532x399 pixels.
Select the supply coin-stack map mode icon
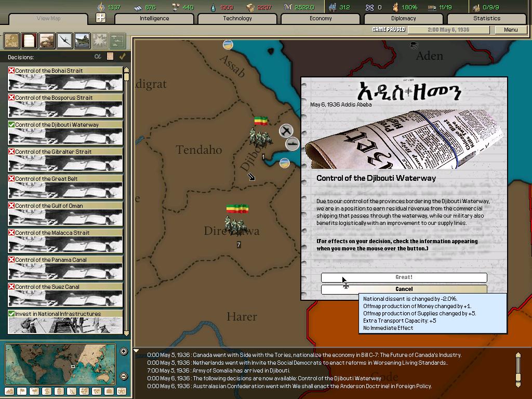click(59, 391)
